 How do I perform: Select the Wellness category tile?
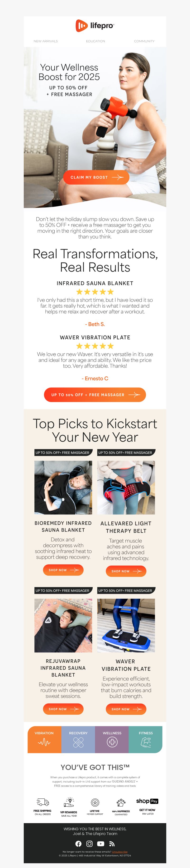click(112, 739)
